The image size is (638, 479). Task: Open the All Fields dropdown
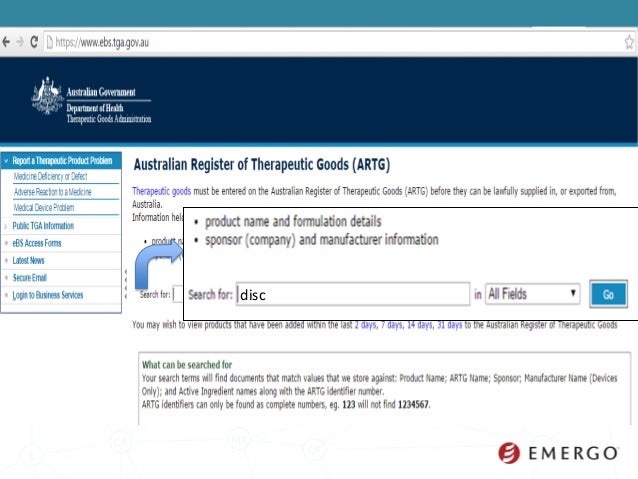[532, 294]
